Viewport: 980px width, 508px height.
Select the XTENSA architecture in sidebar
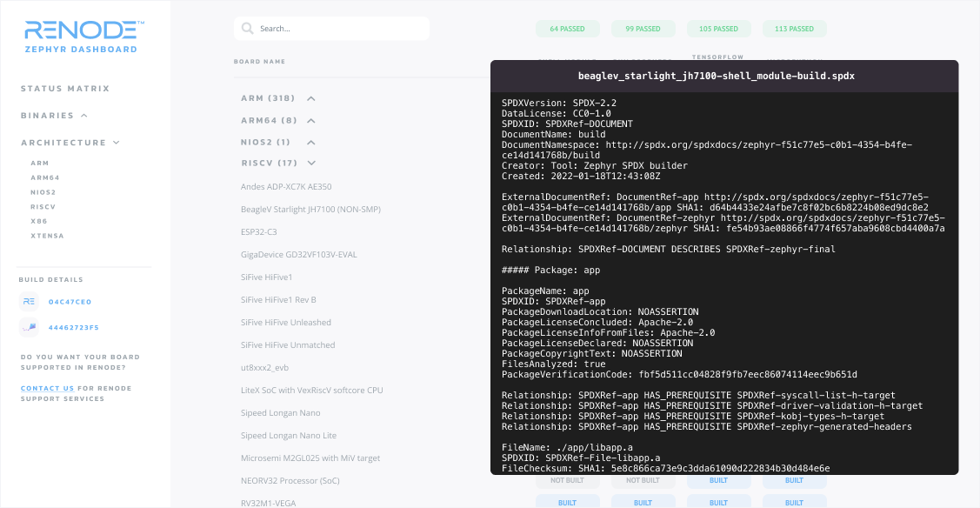pos(48,237)
